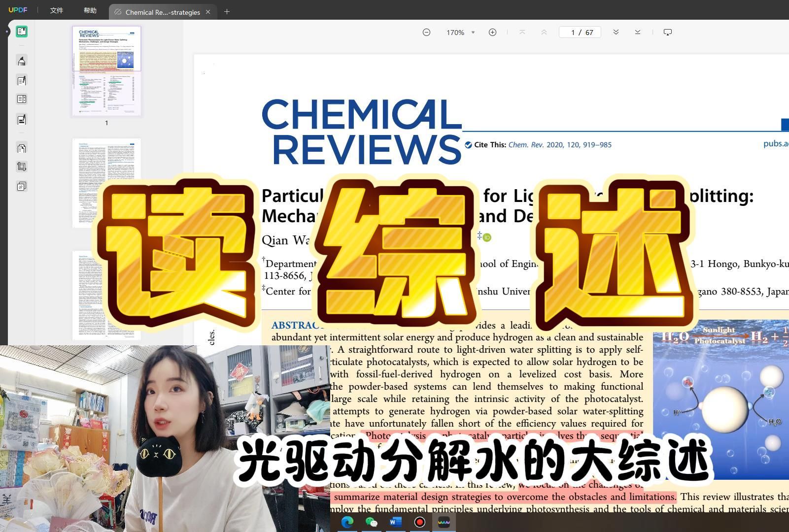789x532 pixels.
Task: Open the Fill and Sign form tool
Action: coord(22,119)
